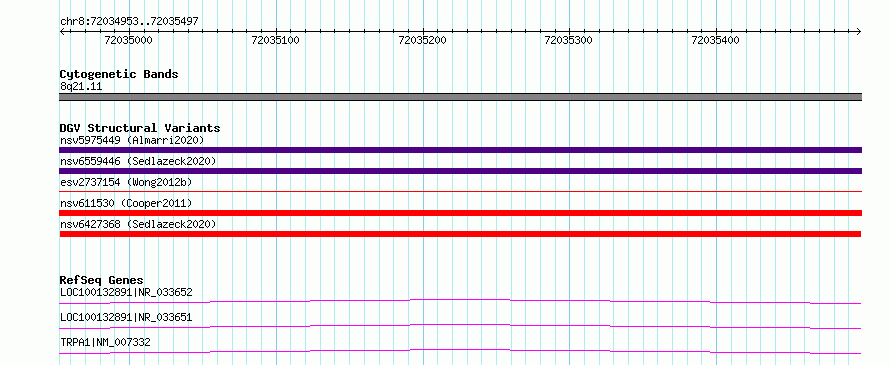Viewport: 890px width, 365px height.
Task: Click the purple bar for nsv6559446
Action: (460, 171)
